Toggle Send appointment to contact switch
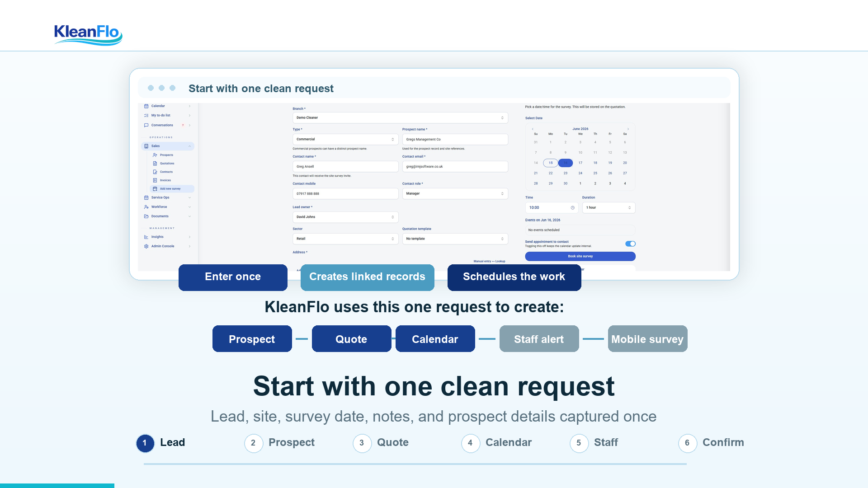 click(630, 244)
